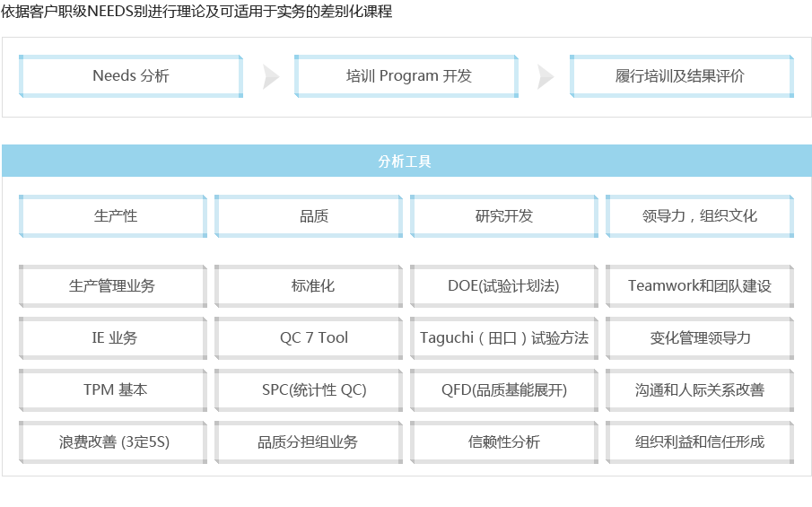
Task: Select the 品质 category box
Action: [309, 216]
